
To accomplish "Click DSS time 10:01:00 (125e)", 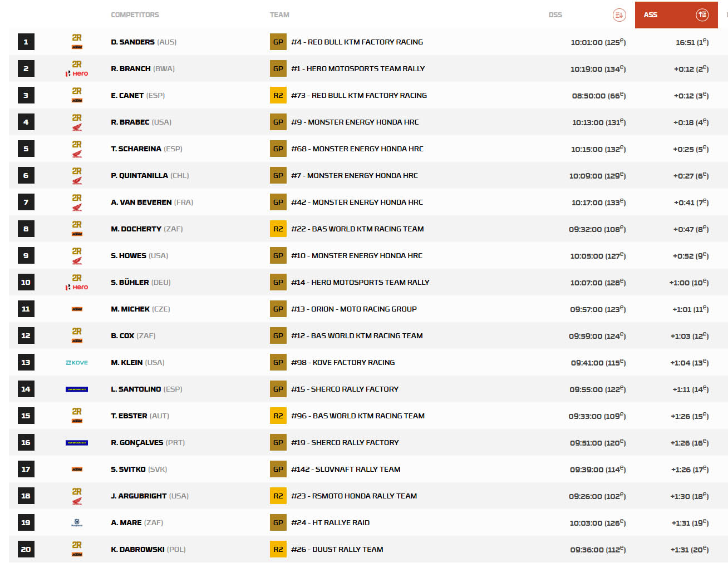I will (x=598, y=42).
